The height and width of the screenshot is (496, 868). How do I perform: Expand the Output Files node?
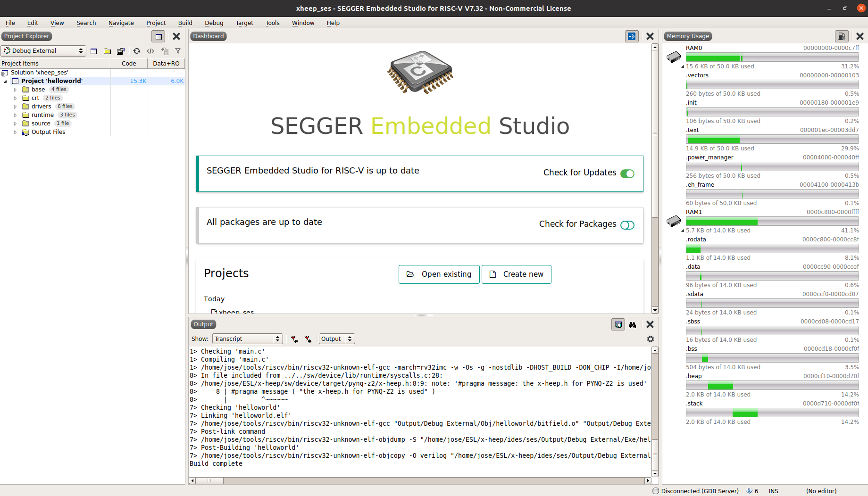[x=15, y=132]
